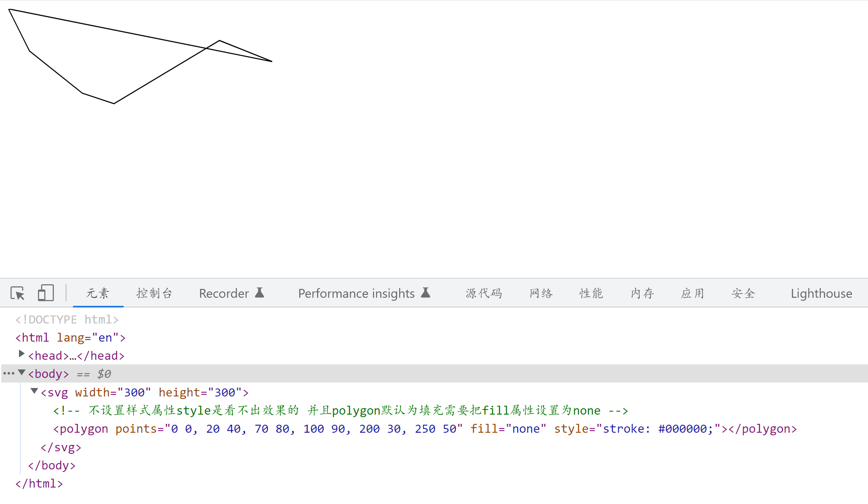Open the 安全 tab
The width and height of the screenshot is (868, 504).
point(743,294)
